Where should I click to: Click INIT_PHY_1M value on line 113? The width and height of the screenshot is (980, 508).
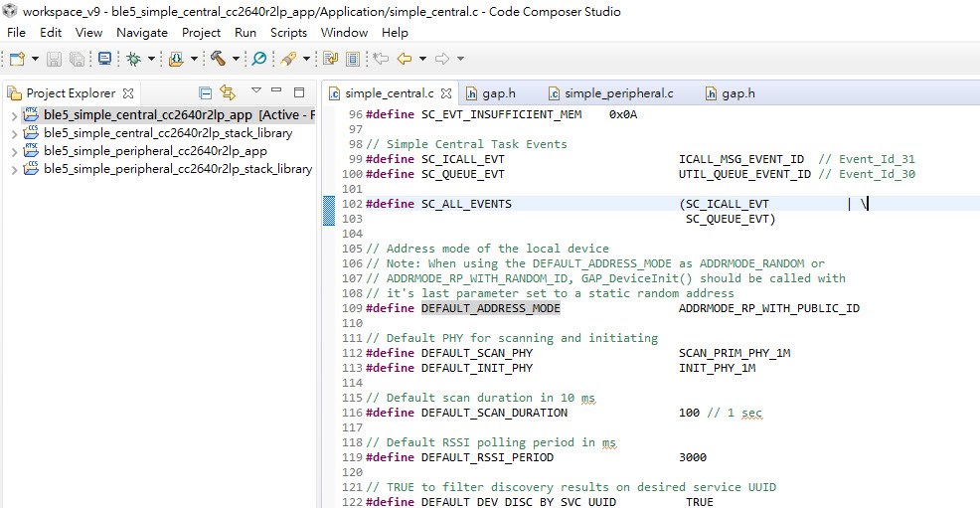tap(717, 368)
